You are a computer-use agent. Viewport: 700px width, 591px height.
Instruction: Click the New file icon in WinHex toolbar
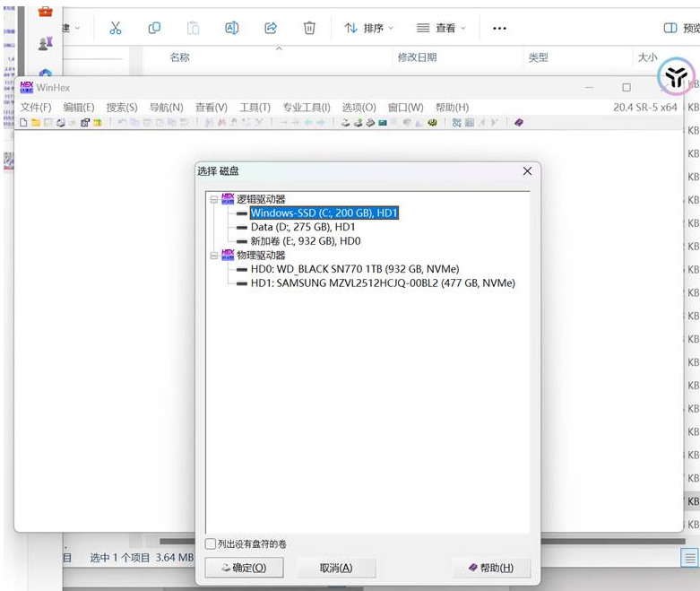coord(23,123)
